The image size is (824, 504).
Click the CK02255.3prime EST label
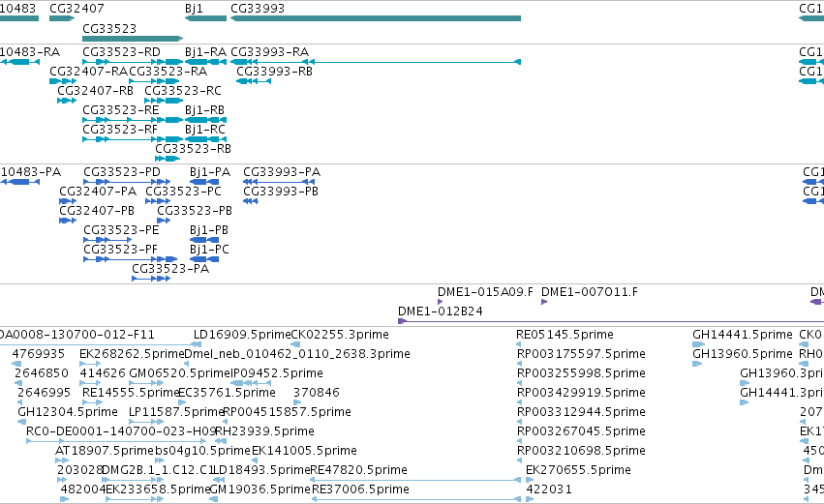pos(340,335)
